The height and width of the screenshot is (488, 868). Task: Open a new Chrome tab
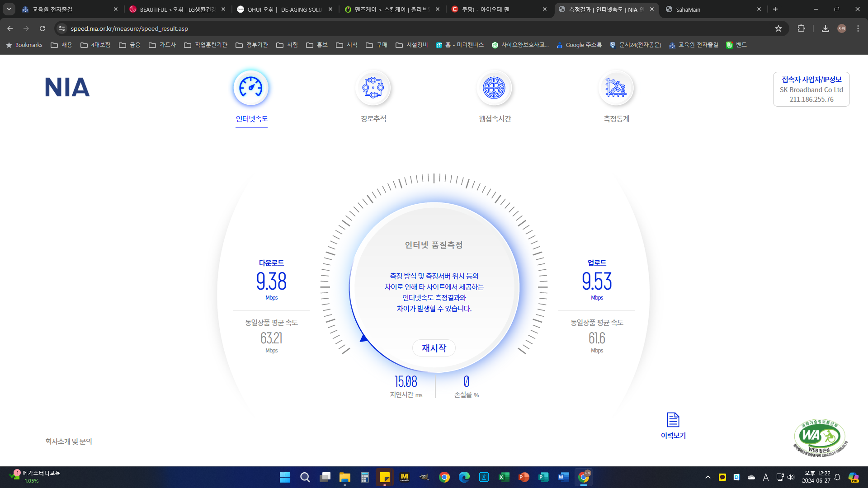(x=775, y=9)
